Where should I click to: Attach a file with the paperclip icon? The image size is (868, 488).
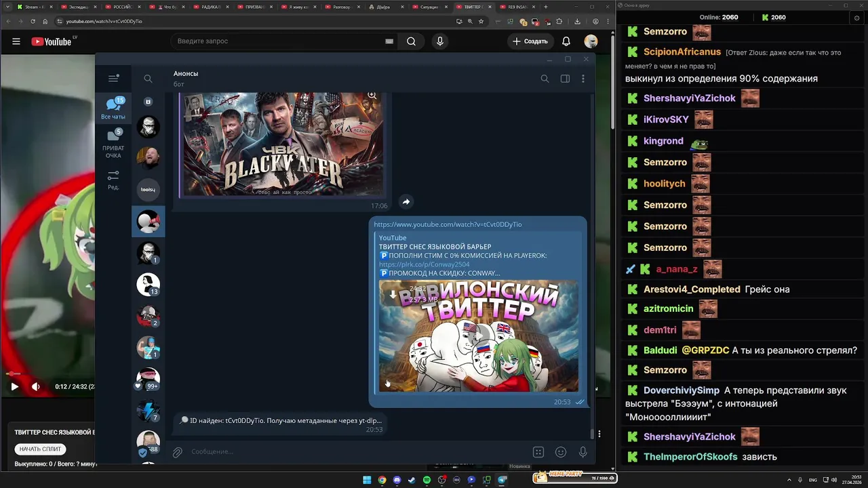coord(178,452)
